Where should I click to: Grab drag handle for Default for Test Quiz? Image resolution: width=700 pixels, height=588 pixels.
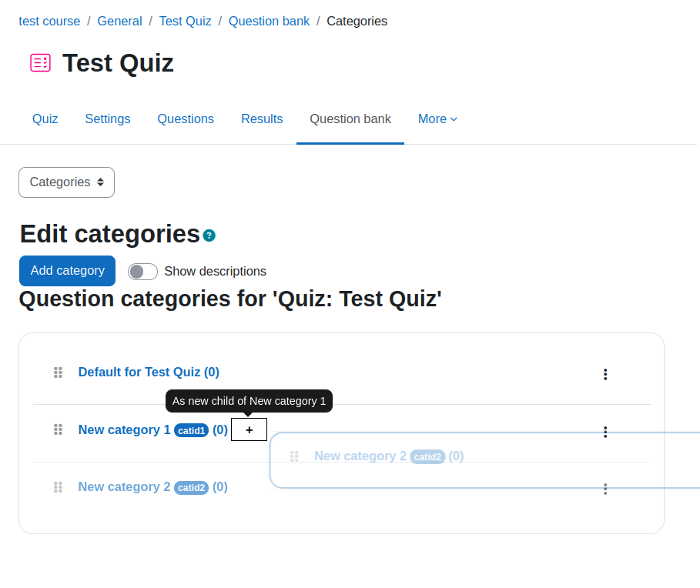point(58,373)
